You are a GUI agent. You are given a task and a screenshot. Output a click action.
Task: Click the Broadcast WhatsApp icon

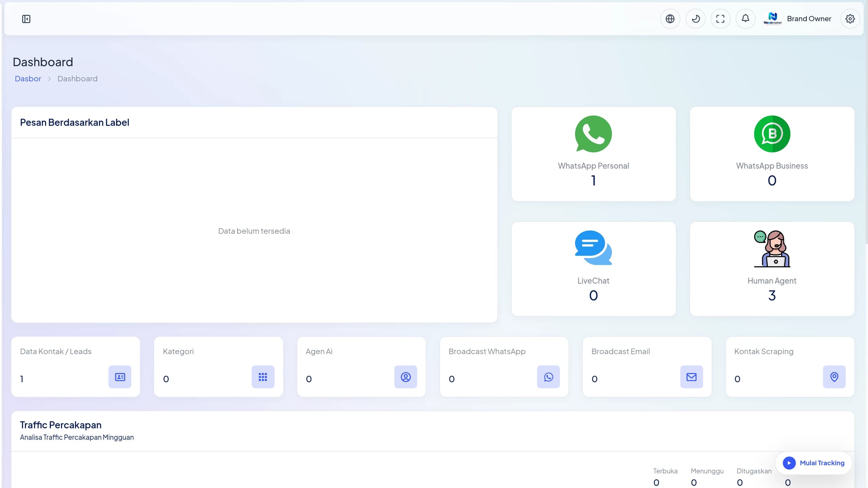pyautogui.click(x=548, y=377)
